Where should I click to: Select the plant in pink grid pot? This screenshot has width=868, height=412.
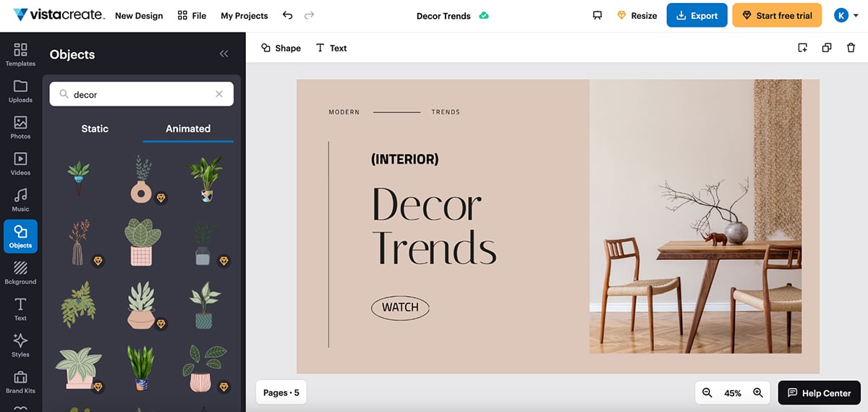click(x=142, y=242)
